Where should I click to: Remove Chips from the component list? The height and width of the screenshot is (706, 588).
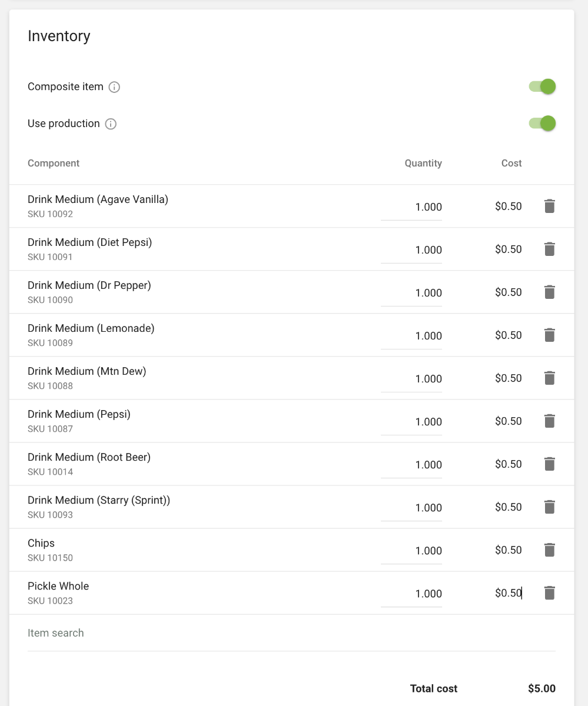click(x=549, y=550)
